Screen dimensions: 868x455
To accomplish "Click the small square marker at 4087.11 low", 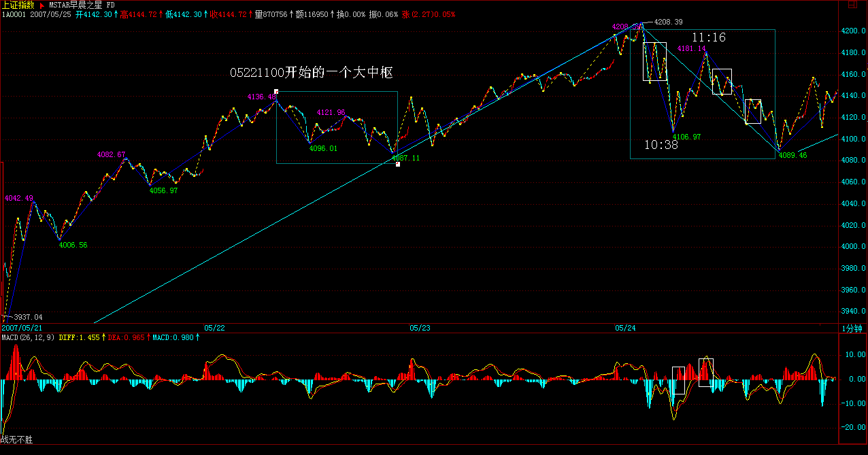I will point(398,164).
